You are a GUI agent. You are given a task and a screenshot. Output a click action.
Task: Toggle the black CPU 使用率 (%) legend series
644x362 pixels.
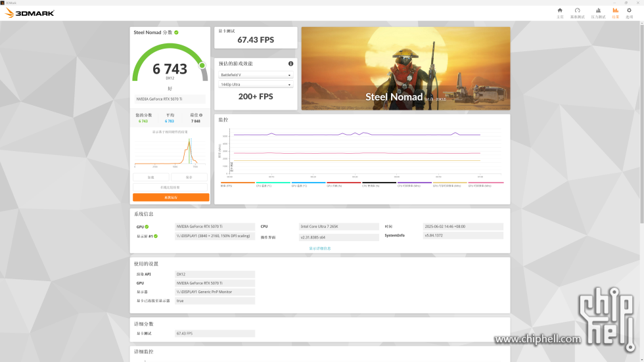coord(379,184)
